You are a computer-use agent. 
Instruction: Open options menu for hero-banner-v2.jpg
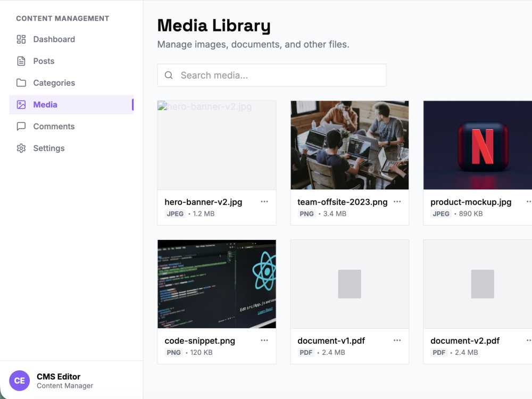[264, 202]
